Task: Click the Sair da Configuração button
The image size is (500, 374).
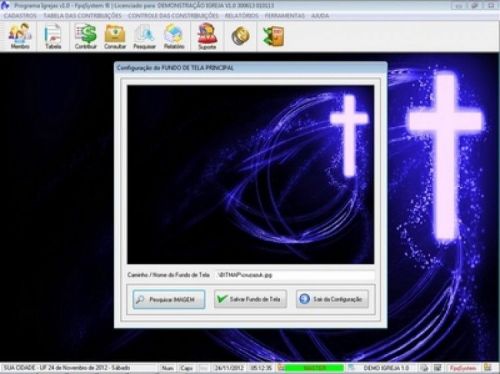Action: coord(332,299)
